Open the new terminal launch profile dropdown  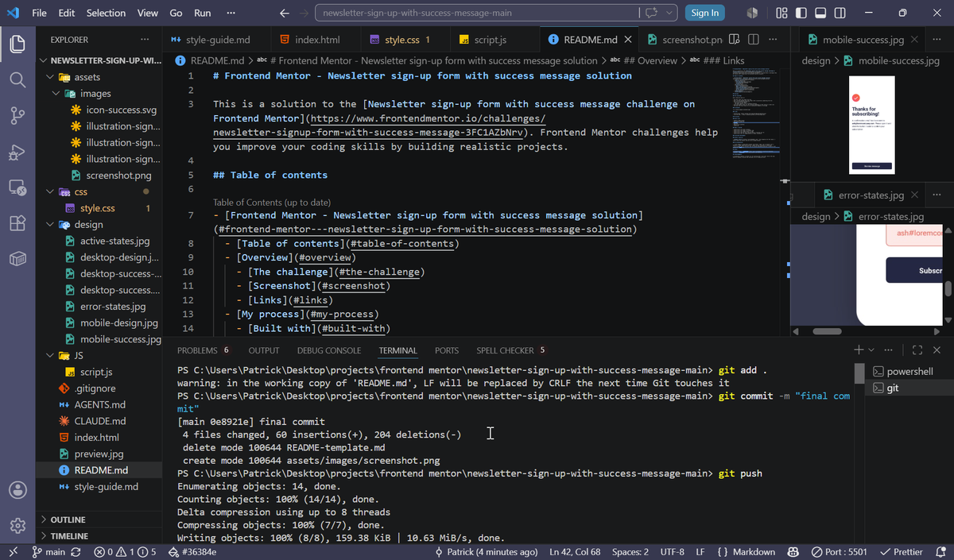click(x=871, y=350)
